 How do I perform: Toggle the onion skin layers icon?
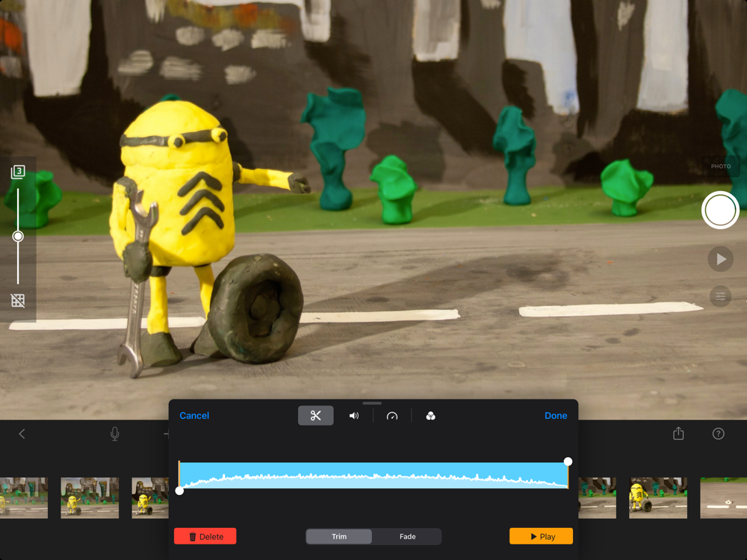point(18,172)
